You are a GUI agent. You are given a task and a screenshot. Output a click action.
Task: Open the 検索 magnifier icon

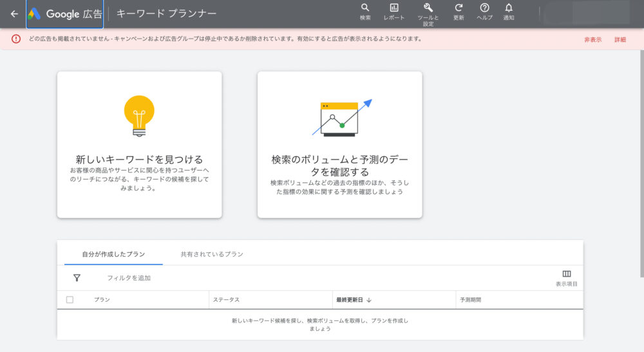click(x=365, y=8)
